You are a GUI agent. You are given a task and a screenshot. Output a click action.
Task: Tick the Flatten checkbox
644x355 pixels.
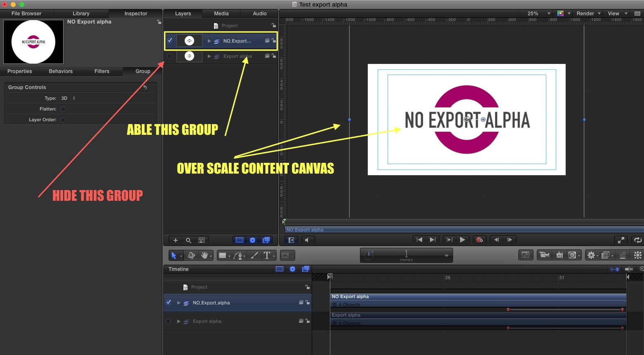coord(63,109)
